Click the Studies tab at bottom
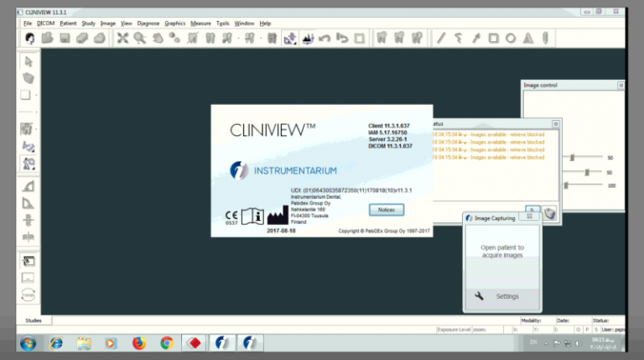Screen dimensions: 644x360 click(34, 321)
